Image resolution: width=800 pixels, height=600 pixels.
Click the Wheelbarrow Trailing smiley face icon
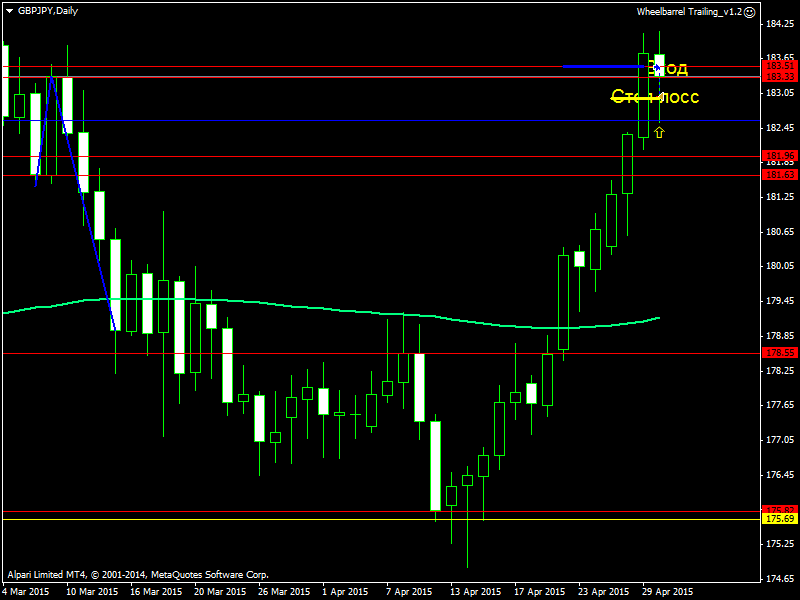[x=749, y=12]
